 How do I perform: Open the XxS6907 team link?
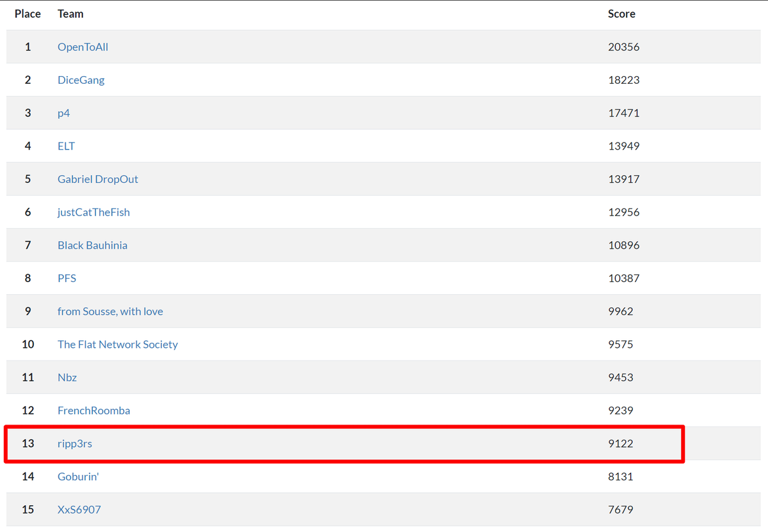(79, 510)
